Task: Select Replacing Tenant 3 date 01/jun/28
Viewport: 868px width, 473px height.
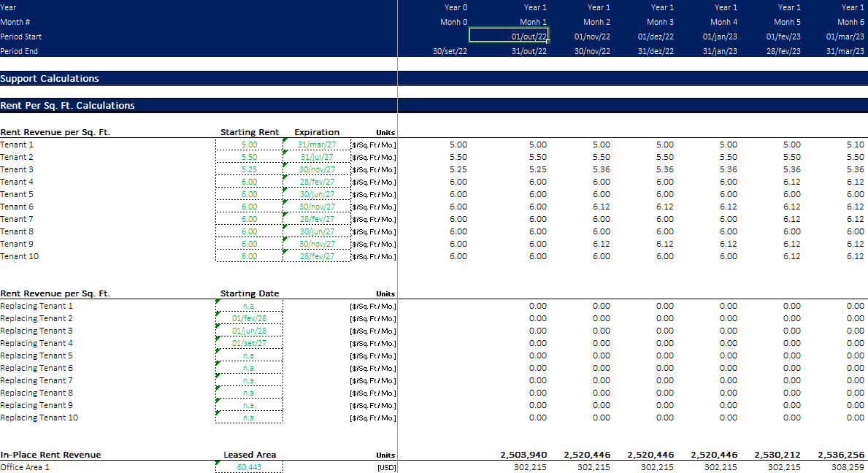Action: pyautogui.click(x=249, y=331)
